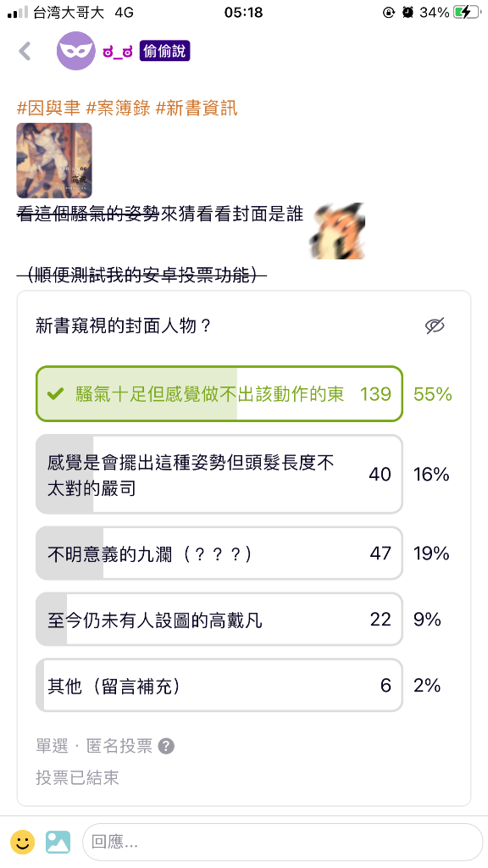Viewport: 488px width, 868px height.
Task: Attach an image with picture icon
Action: tap(58, 842)
